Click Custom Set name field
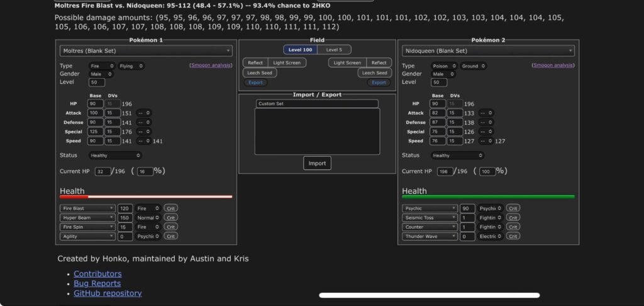This screenshot has height=306, width=644. (317, 104)
